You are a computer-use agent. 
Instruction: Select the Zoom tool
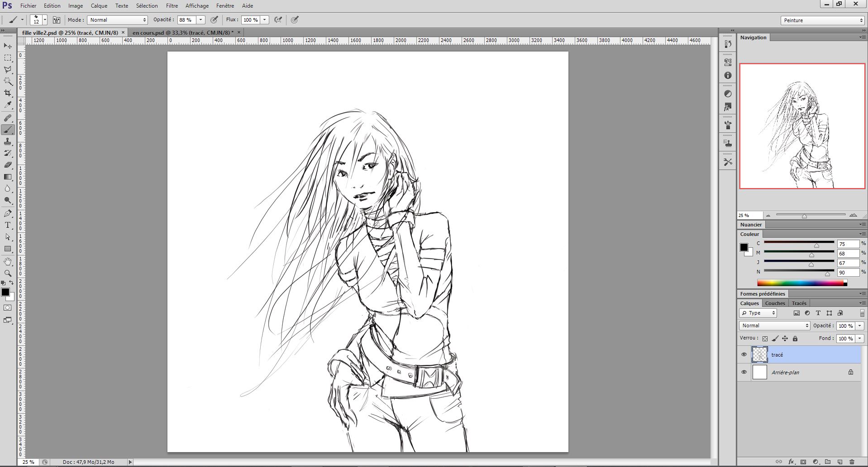pyautogui.click(x=8, y=273)
